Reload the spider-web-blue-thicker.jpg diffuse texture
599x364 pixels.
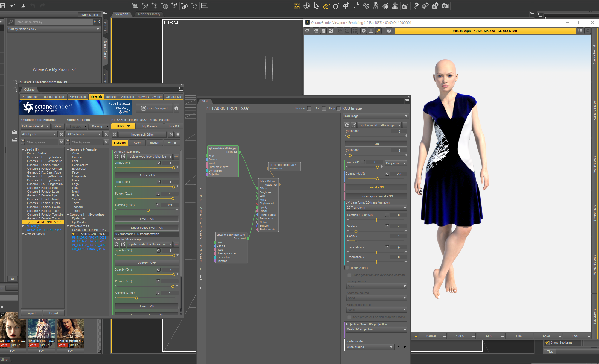(x=116, y=157)
